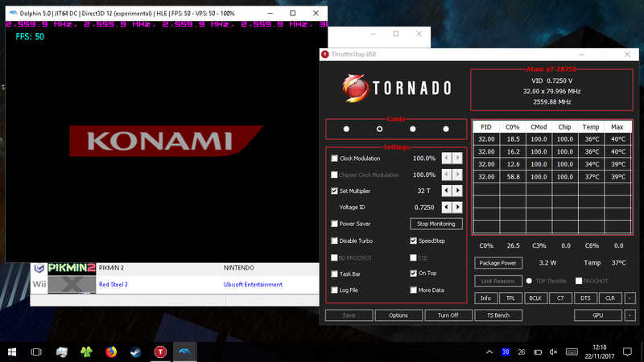Select the first Game profile radio button
Viewport: 644px width, 362px height.
[x=346, y=129]
